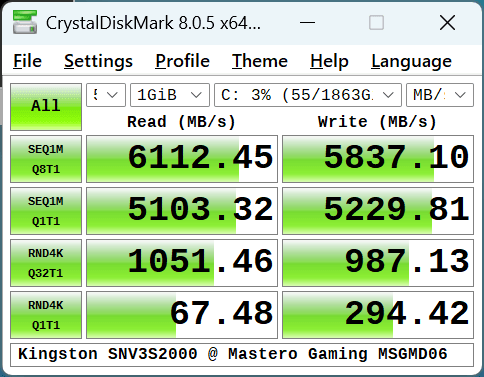Viewport: 484px width, 377px height.
Task: Click the 5103.32 read result
Action: 182,211
